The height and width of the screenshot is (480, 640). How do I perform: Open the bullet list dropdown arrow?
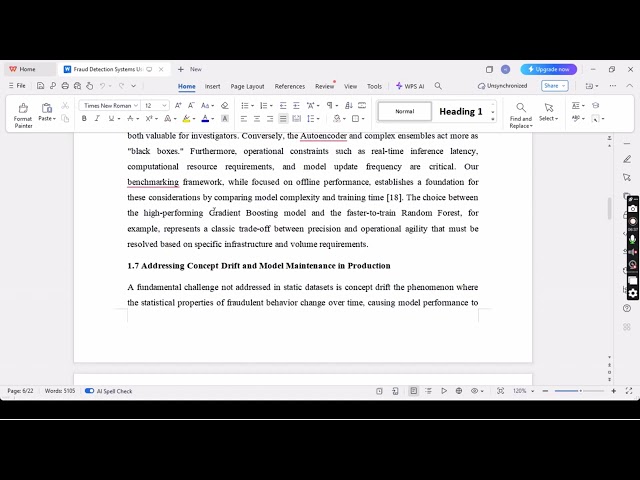(x=252, y=106)
